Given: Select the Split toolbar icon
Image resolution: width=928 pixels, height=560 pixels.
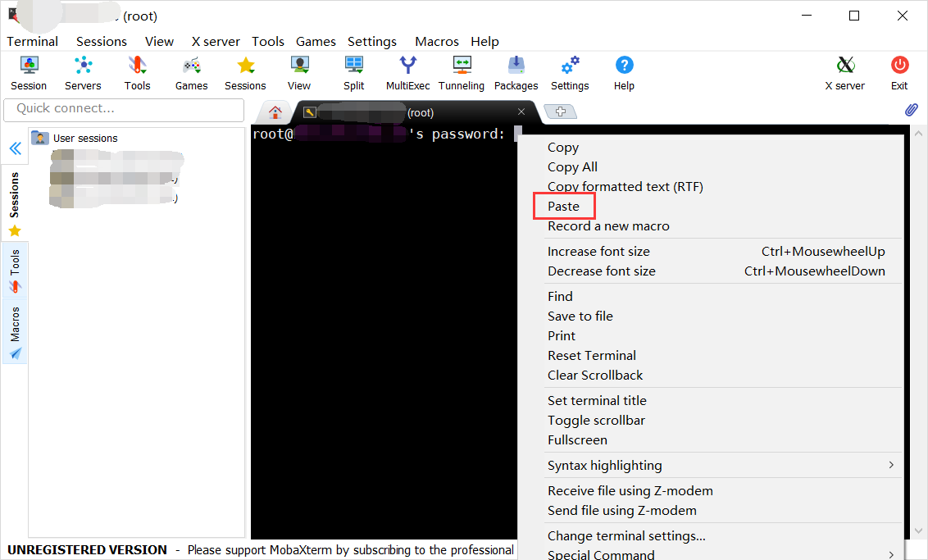Looking at the screenshot, I should (354, 74).
